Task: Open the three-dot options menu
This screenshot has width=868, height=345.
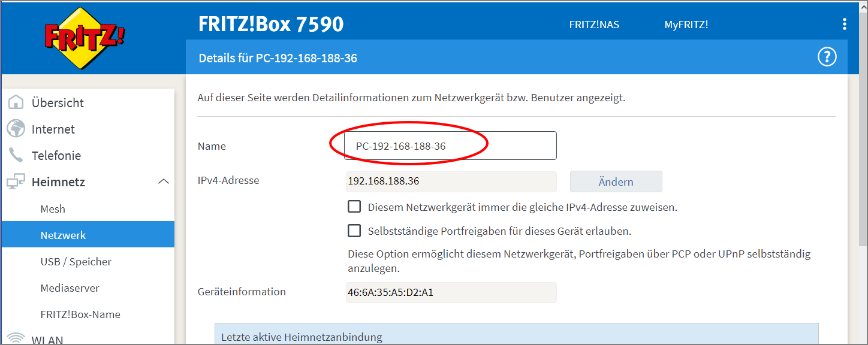Action: click(844, 25)
